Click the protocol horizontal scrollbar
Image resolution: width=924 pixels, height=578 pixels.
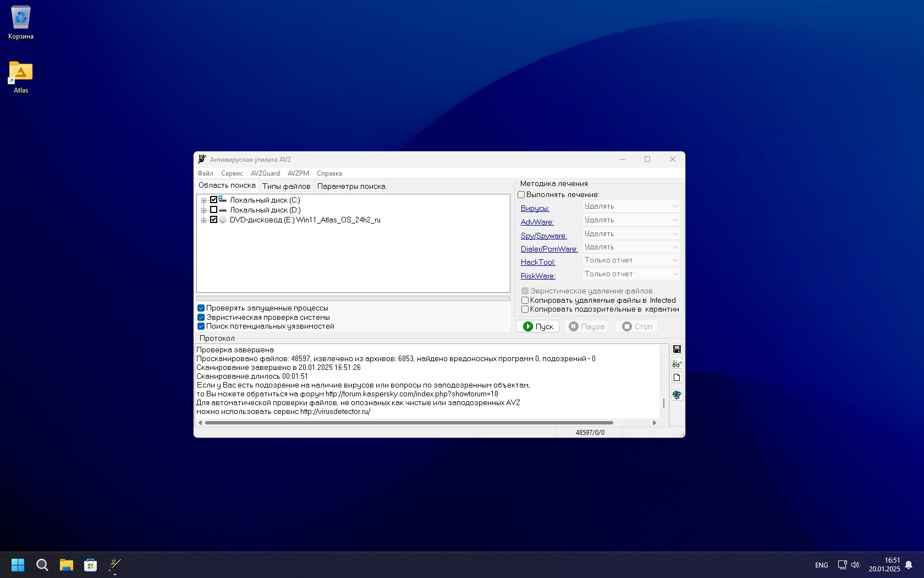point(409,423)
